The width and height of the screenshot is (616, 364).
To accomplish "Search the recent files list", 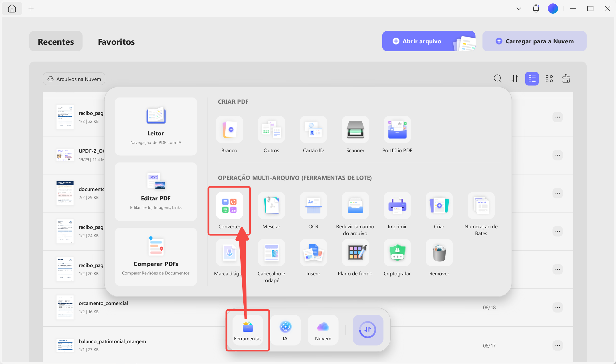I will [x=498, y=78].
